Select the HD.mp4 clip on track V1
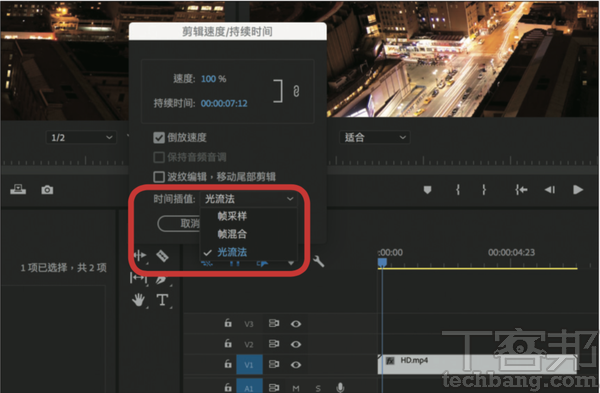The height and width of the screenshot is (393, 600). coord(477,364)
